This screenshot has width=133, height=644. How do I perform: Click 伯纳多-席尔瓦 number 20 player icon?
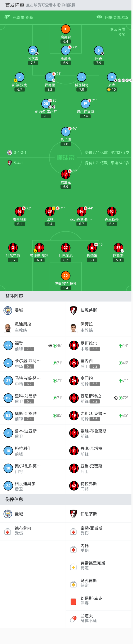click(x=46, y=104)
